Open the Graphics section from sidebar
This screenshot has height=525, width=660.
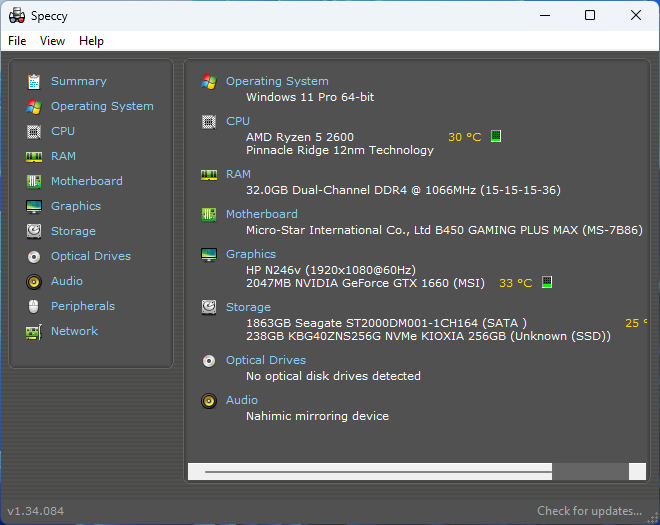(76, 206)
